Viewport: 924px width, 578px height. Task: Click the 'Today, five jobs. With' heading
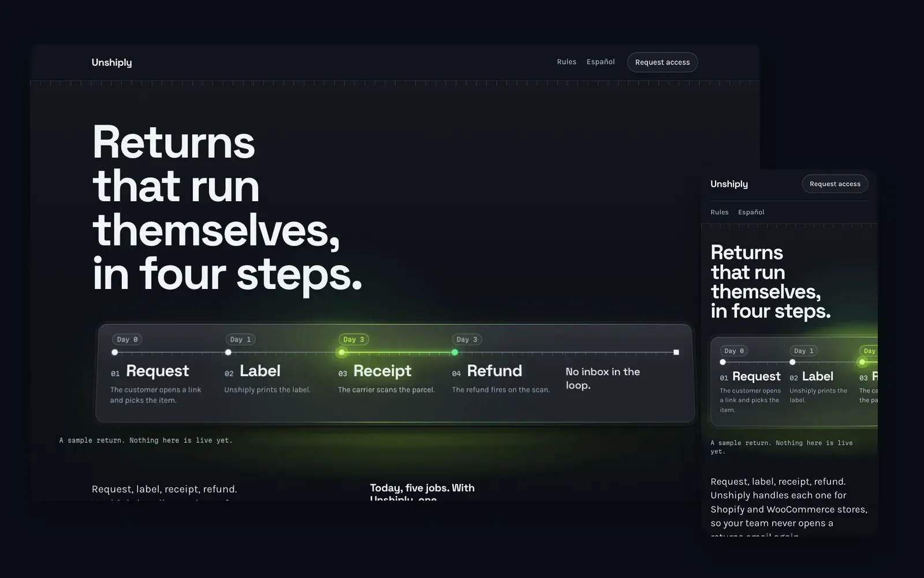[422, 488]
